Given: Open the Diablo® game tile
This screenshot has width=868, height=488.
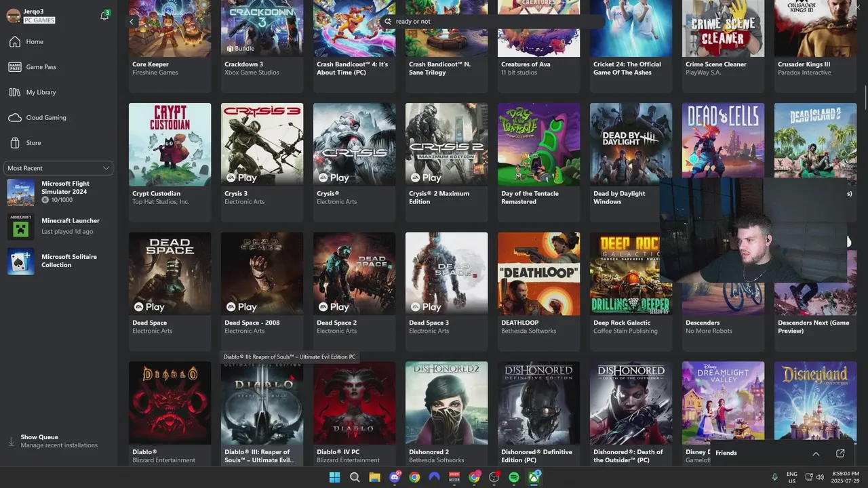Looking at the screenshot, I should [170, 413].
